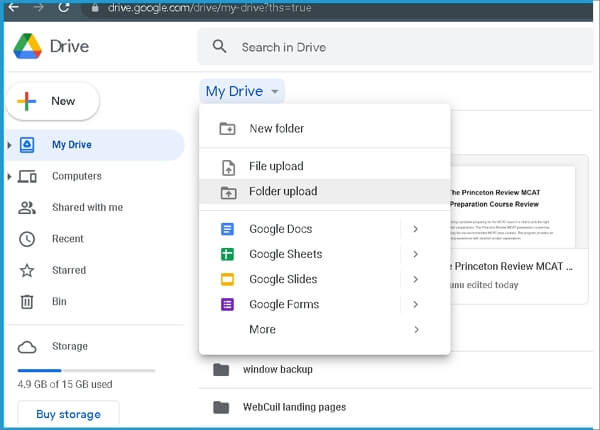This screenshot has width=600, height=430.
Task: Open the My Drive dropdown header
Action: 243,92
